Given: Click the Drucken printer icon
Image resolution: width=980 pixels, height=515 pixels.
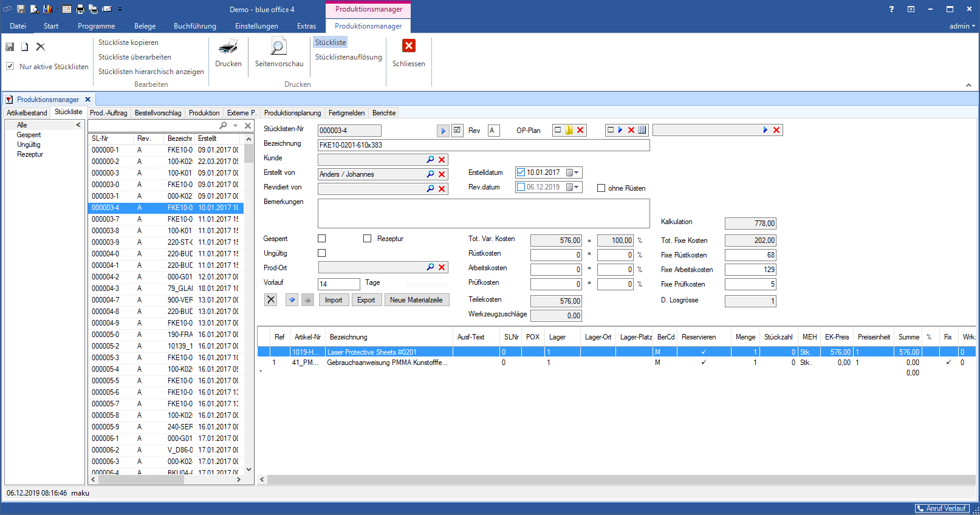Looking at the screenshot, I should click(x=228, y=47).
